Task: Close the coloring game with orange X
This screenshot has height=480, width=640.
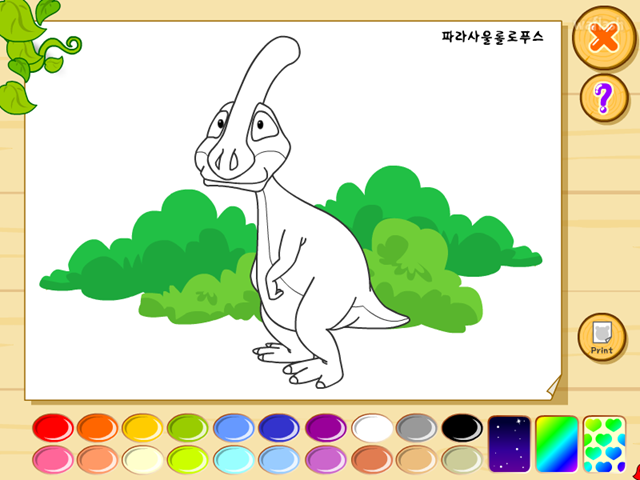Action: [604, 38]
